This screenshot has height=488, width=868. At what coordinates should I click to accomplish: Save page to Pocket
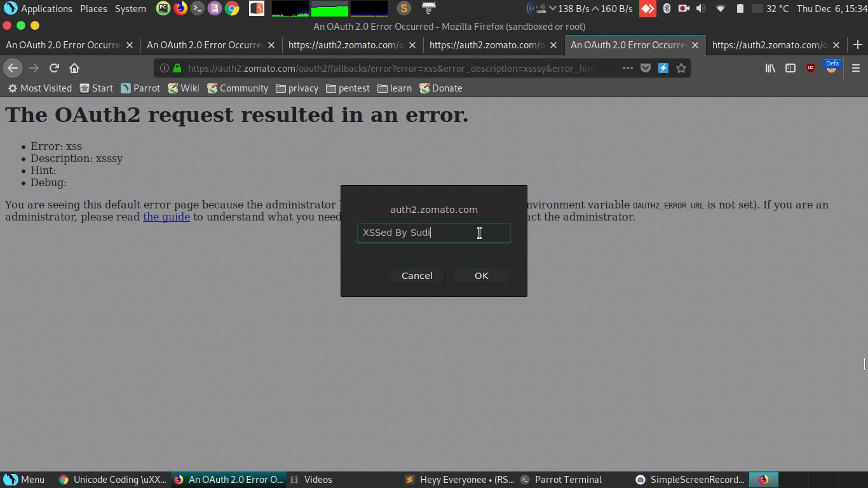(646, 68)
